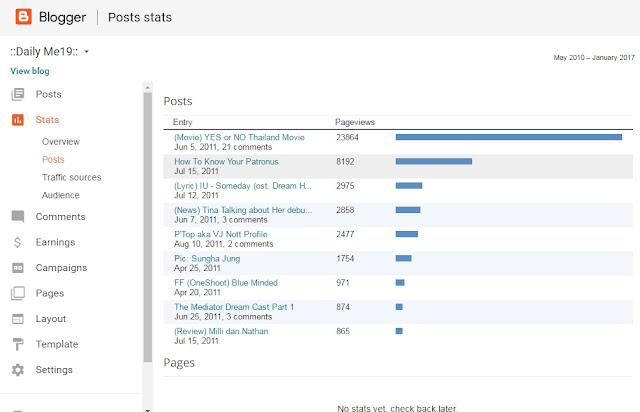Switch to the Overview stats submenu
This screenshot has height=412, width=640.
point(61,142)
